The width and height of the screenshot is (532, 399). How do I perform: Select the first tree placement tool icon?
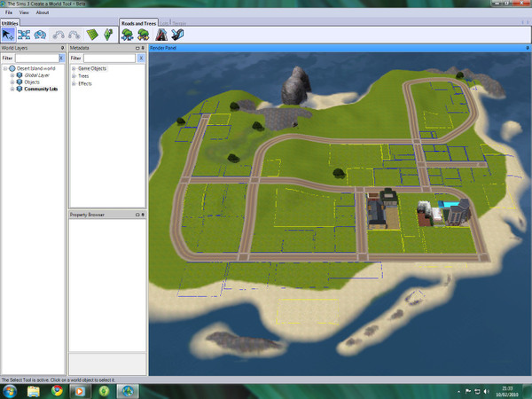[x=128, y=34]
